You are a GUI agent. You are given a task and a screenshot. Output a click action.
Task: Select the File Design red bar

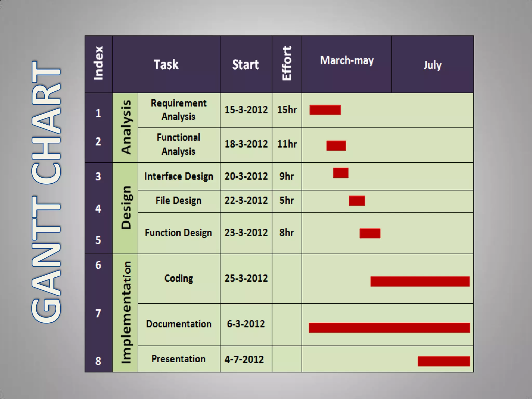[x=357, y=201]
